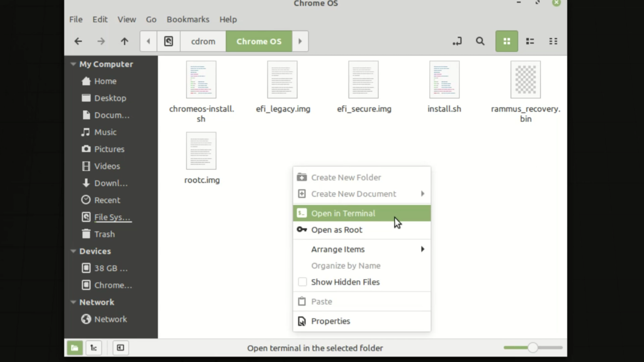Image resolution: width=644 pixels, height=362 pixels.
Task: Open the View menu
Action: [x=127, y=19]
